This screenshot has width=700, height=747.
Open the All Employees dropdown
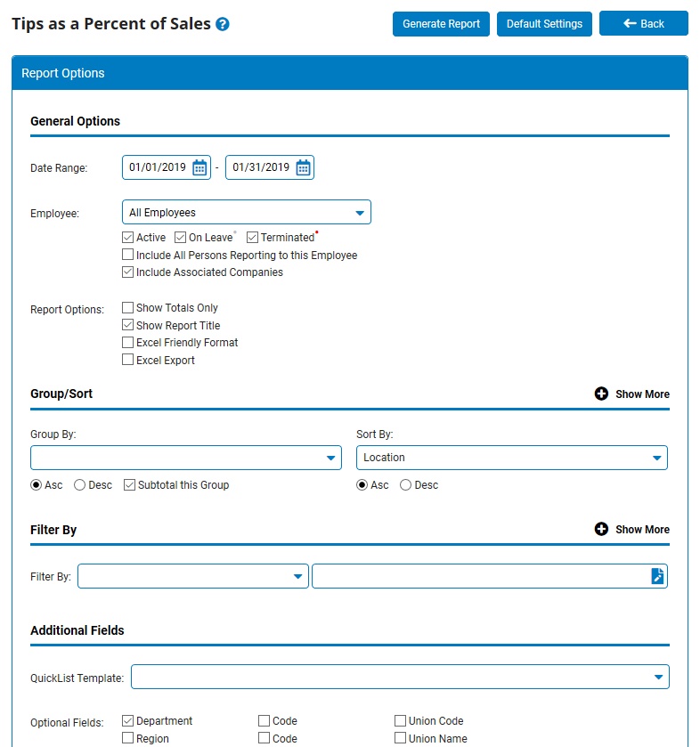(246, 213)
